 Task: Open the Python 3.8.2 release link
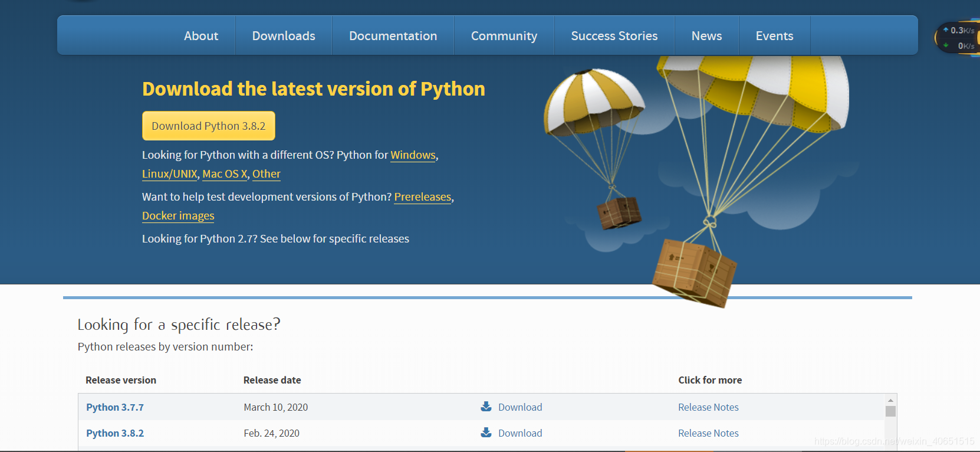click(115, 433)
